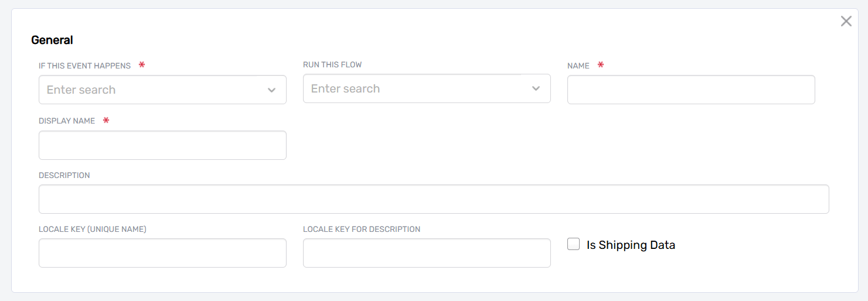The width and height of the screenshot is (868, 301).
Task: Select the 'IF THIS EVENT HAPPENS' label
Action: click(x=84, y=66)
